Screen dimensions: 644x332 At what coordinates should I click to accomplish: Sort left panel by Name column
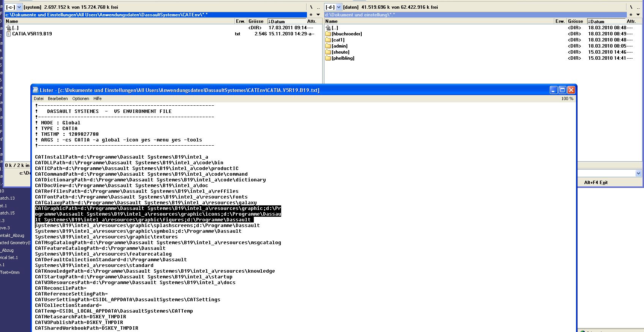click(x=120, y=21)
